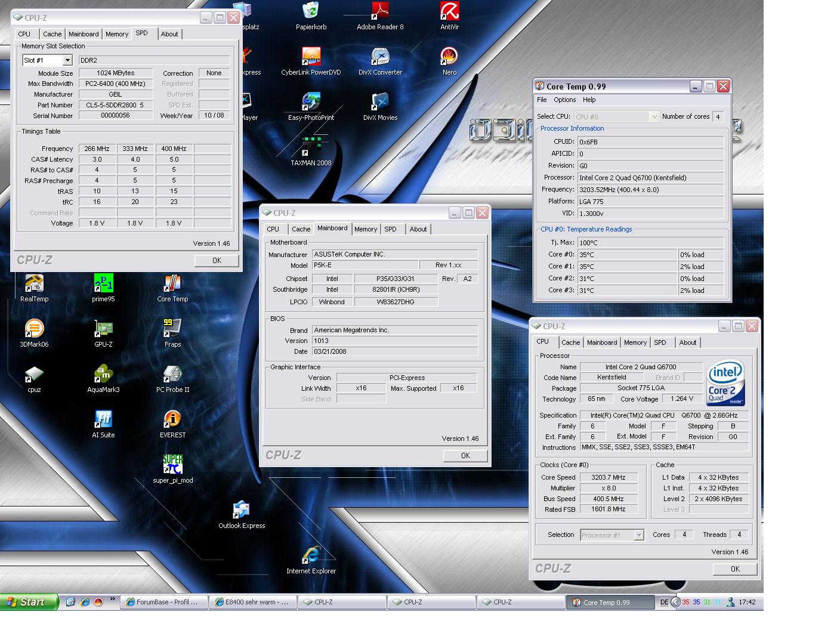Open the Help menu in Core Temp
This screenshot has height=630, width=840.
point(589,100)
